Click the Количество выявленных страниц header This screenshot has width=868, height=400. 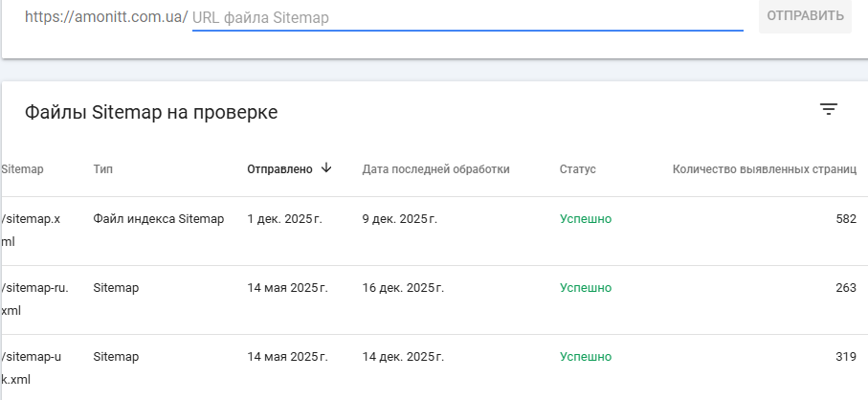point(764,169)
